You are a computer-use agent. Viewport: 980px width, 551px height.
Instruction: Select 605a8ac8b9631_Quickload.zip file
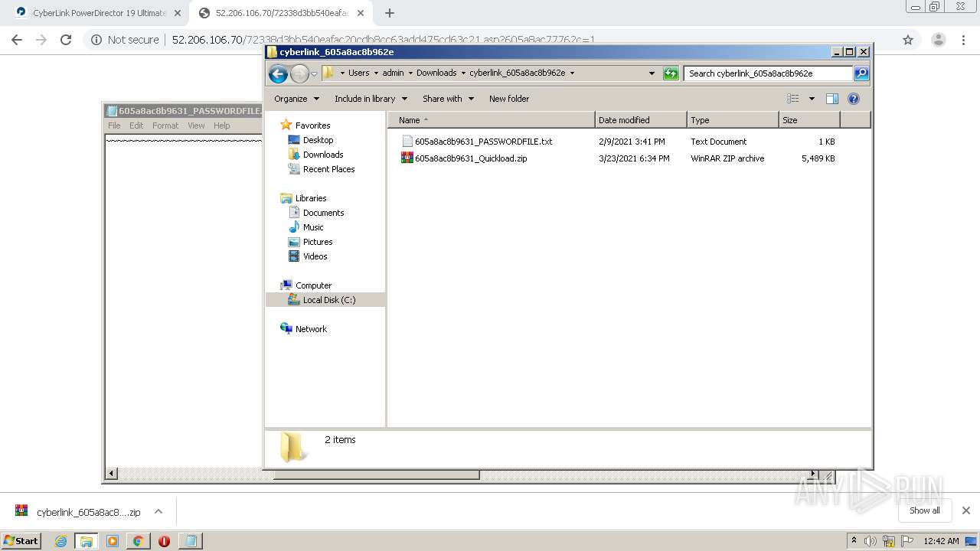[471, 158]
